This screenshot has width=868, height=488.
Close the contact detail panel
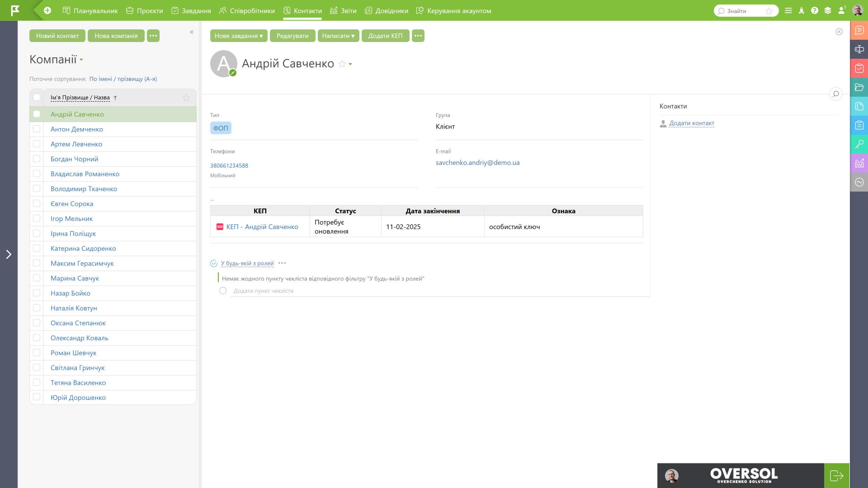tap(839, 32)
